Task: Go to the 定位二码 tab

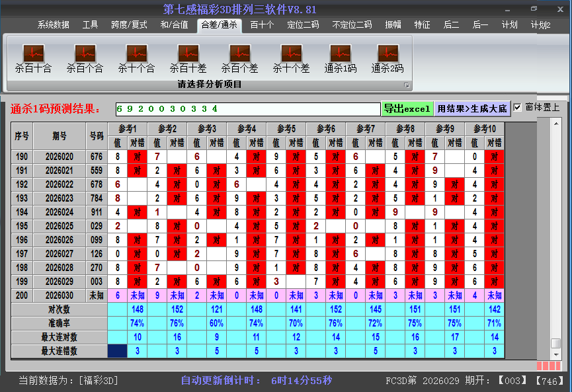Action: point(303,25)
